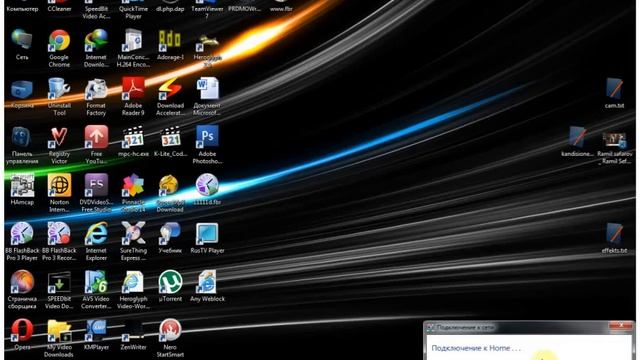The height and width of the screenshot is (360, 640).
Task: Open the HAmcap shortcut
Action: pyautogui.click(x=22, y=186)
